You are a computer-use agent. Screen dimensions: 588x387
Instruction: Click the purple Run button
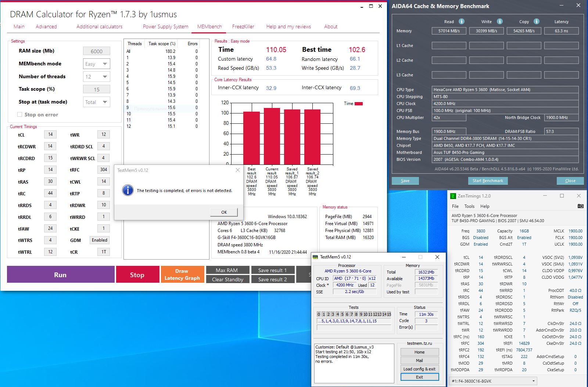61,275
